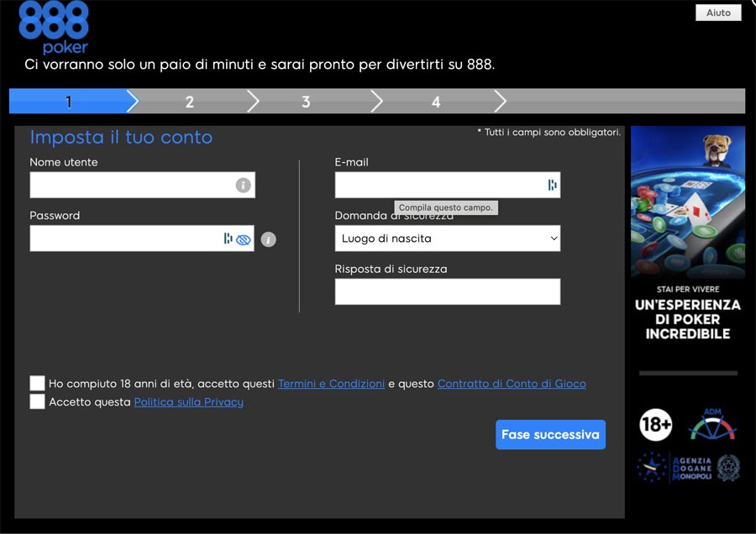Click Fase successiva button
The width and height of the screenshot is (756, 534).
click(x=550, y=435)
